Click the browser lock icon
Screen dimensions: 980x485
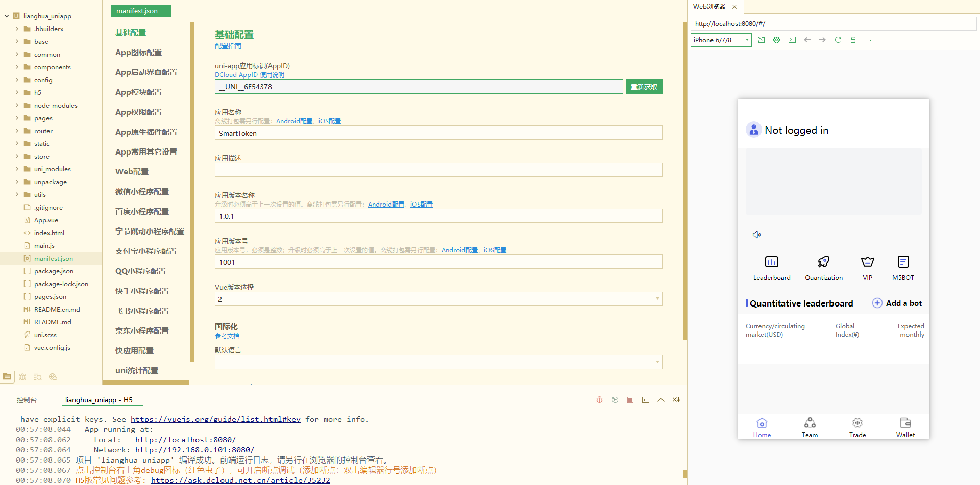[853, 40]
